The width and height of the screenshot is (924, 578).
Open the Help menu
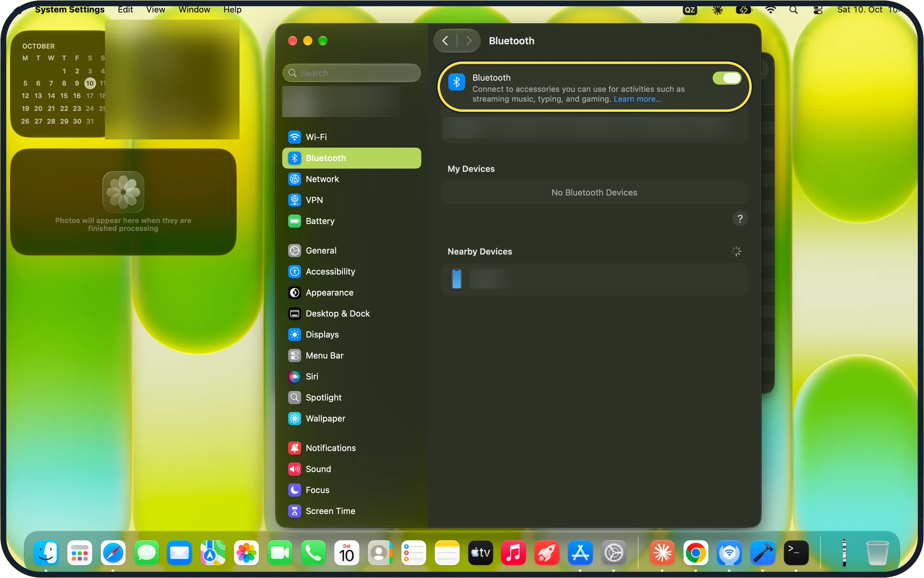[232, 10]
